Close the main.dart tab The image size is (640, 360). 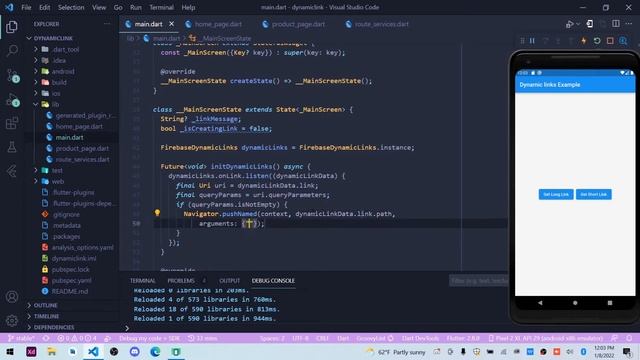[x=171, y=24]
